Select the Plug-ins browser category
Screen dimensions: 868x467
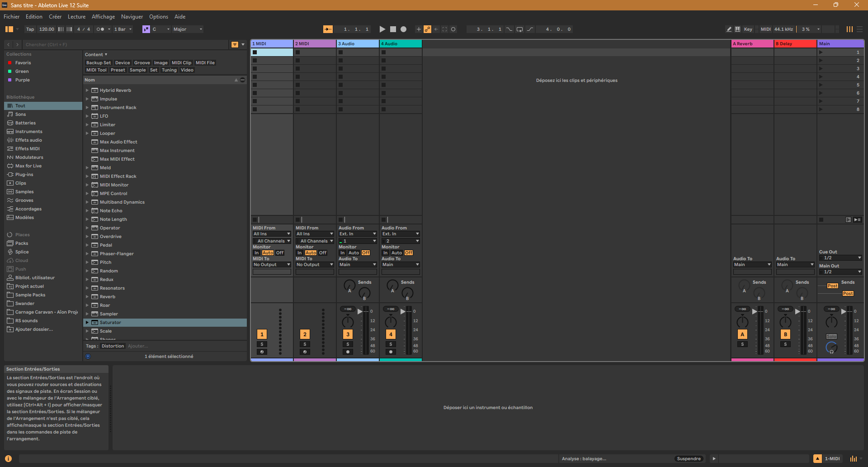pyautogui.click(x=43, y=175)
